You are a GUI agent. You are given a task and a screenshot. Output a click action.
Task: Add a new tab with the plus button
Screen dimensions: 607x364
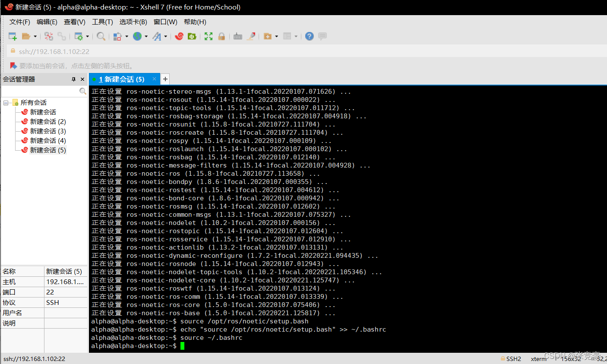(x=165, y=79)
